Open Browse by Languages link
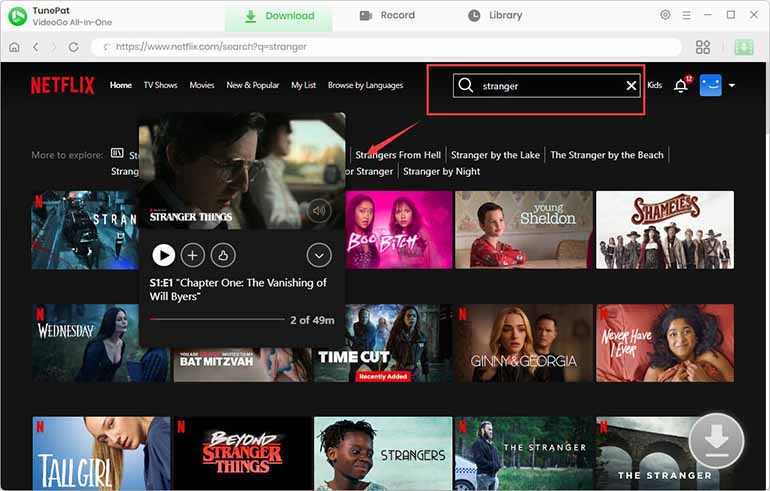The image size is (770, 491). click(365, 86)
